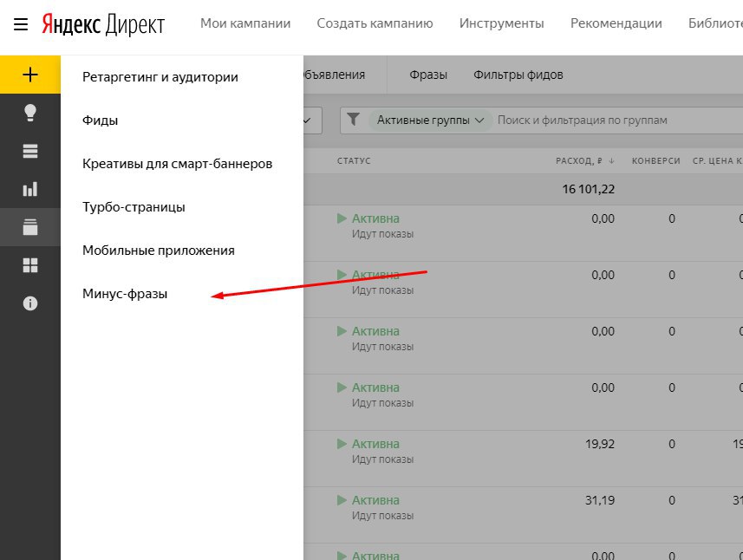Expand the Активные группы filter dropdown
743x560 pixels.
pyautogui.click(x=430, y=120)
